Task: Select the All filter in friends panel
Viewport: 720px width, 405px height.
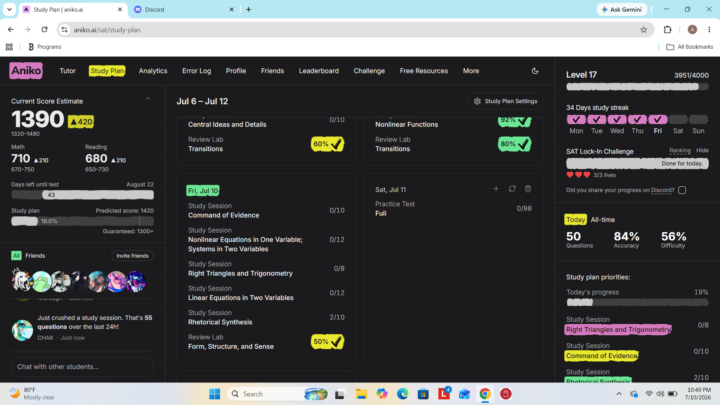Action: click(17, 256)
